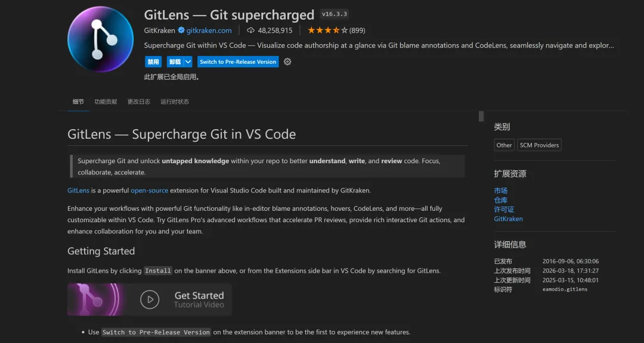Select the 运行时状态 tab
The width and height of the screenshot is (644, 343).
click(x=175, y=102)
